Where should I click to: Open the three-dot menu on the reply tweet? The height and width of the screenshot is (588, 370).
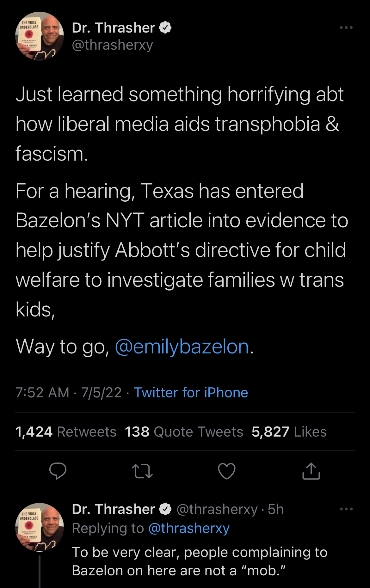[346, 509]
